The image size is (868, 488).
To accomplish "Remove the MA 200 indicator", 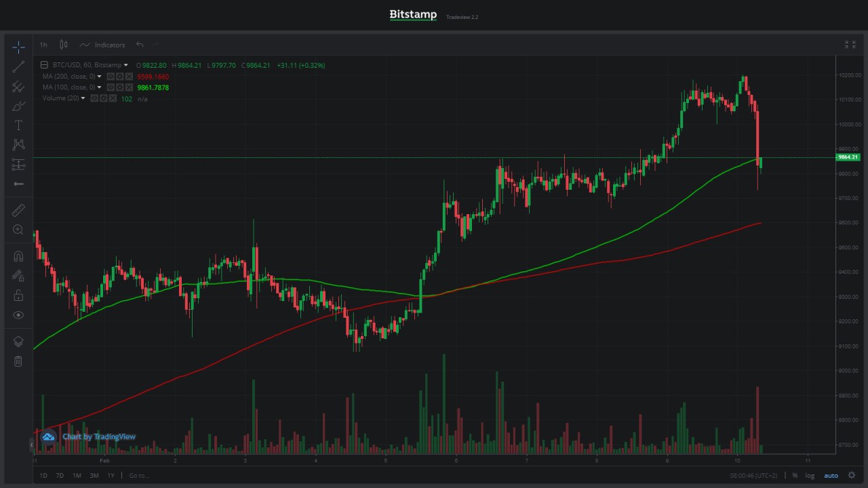I will pos(129,77).
